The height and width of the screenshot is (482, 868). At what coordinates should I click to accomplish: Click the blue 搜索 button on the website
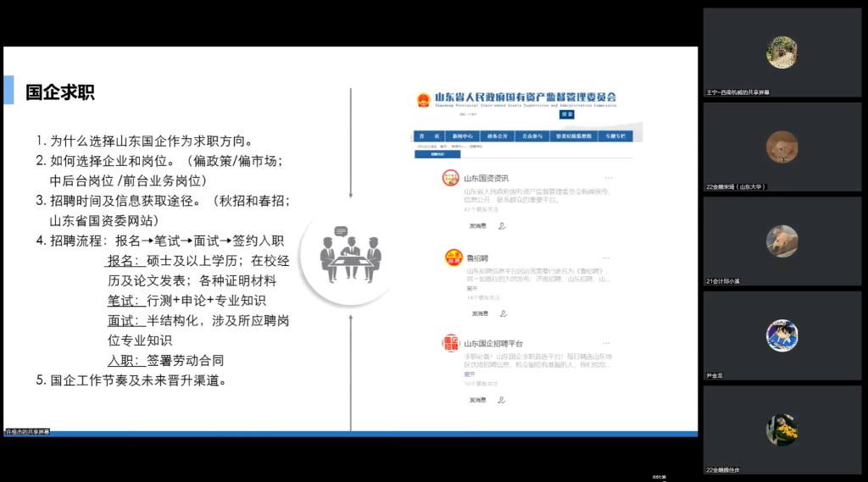coord(567,114)
